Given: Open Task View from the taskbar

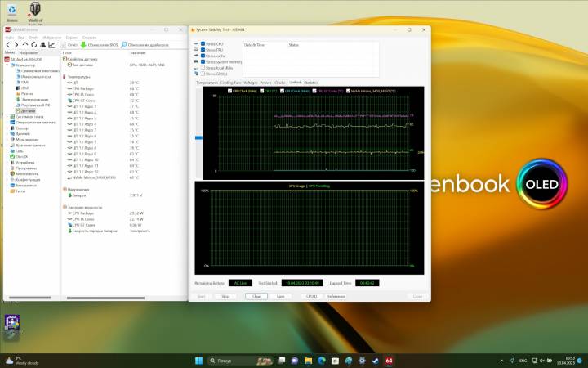Looking at the screenshot, I should coord(281,361).
